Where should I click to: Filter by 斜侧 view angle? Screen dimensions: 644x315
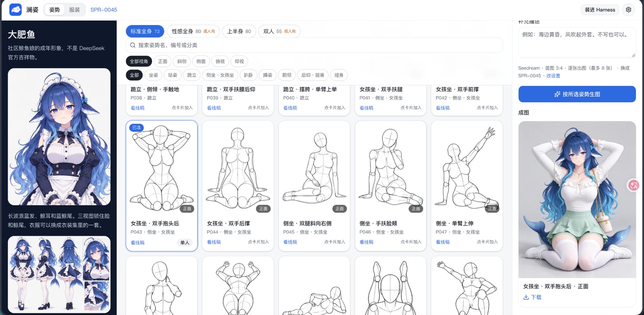click(x=182, y=61)
